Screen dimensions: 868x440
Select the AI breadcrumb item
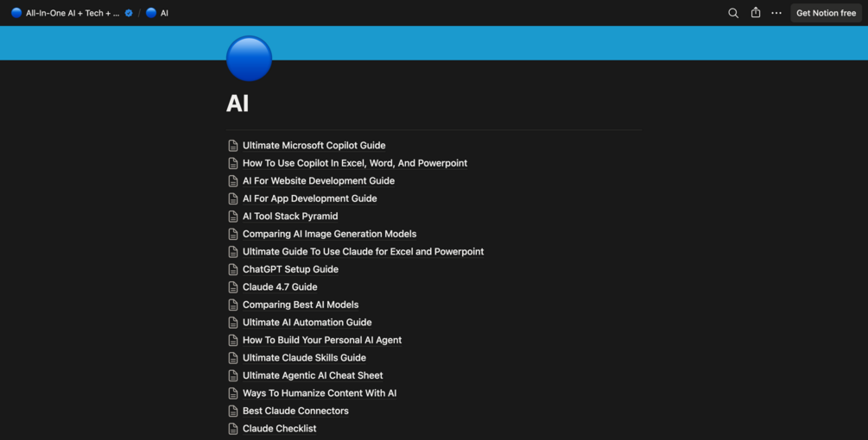pos(157,13)
